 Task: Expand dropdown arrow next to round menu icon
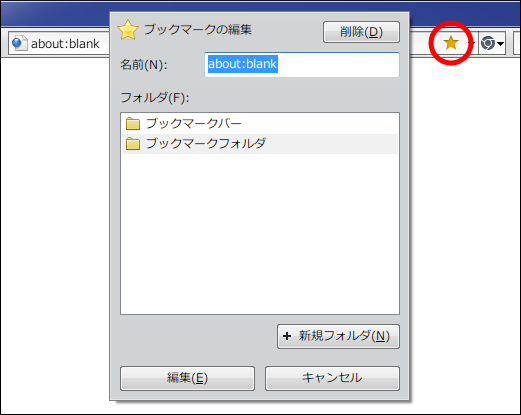point(500,43)
